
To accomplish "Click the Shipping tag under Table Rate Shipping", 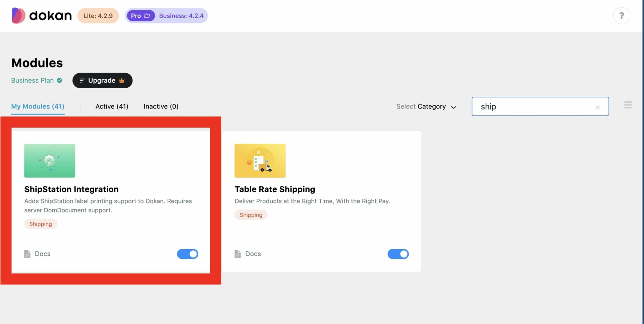I will 251,215.
